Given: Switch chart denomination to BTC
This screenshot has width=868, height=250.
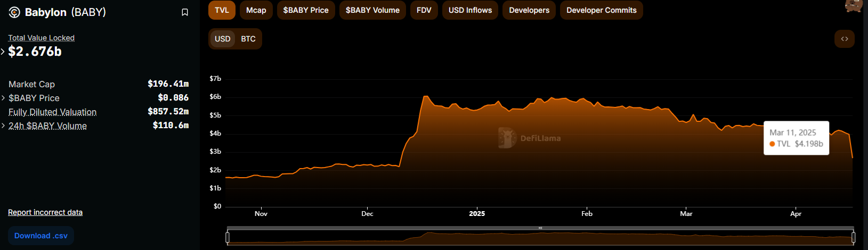Looking at the screenshot, I should [x=248, y=39].
